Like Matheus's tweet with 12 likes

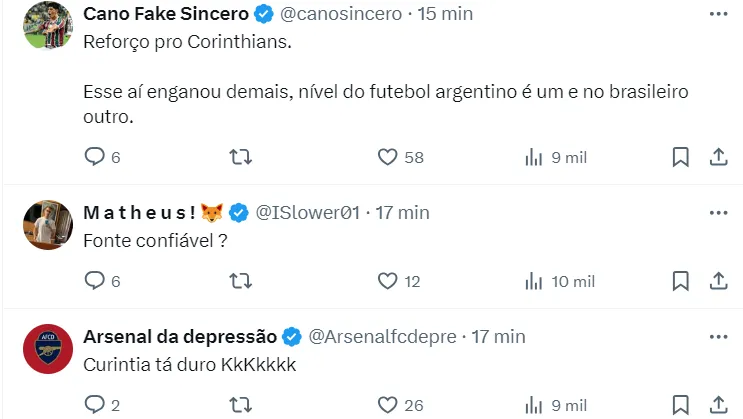tap(388, 281)
